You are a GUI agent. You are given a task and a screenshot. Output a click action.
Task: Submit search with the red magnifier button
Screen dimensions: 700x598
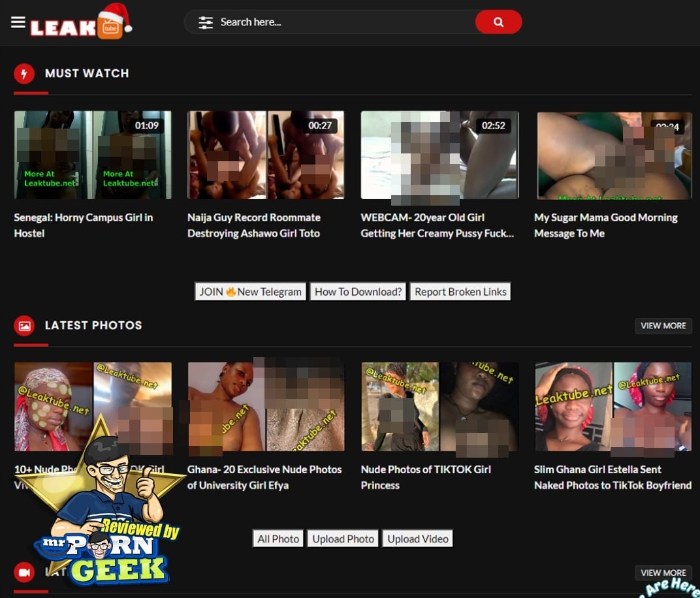pyautogui.click(x=498, y=22)
